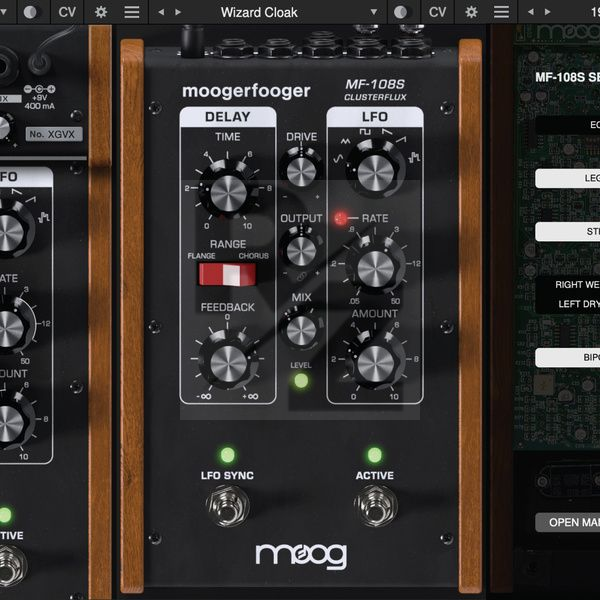Go to the right plugin's previous preset
The height and width of the screenshot is (600, 600).
(531, 12)
